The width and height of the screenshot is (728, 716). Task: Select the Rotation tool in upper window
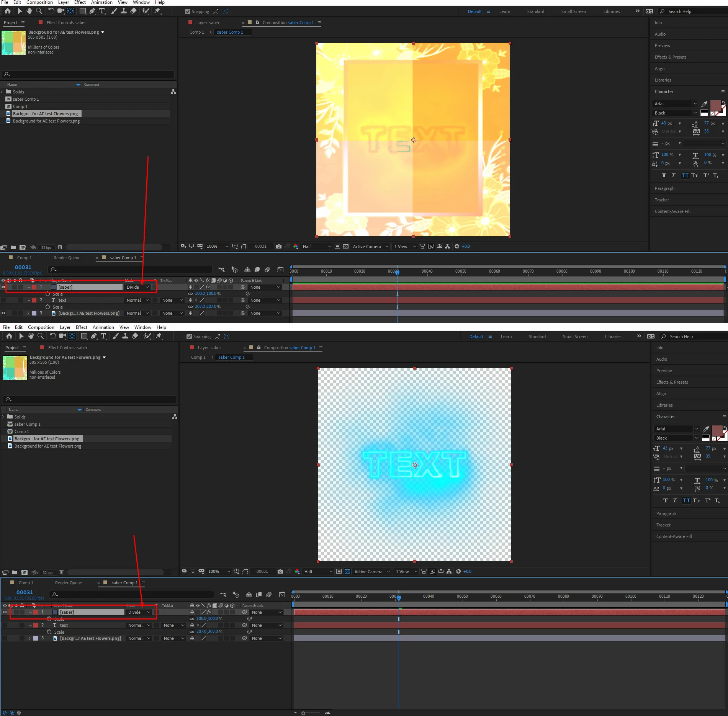(51, 11)
